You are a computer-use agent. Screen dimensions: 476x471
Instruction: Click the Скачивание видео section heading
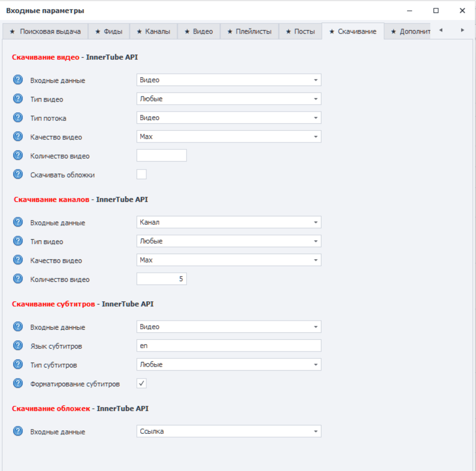click(x=75, y=57)
